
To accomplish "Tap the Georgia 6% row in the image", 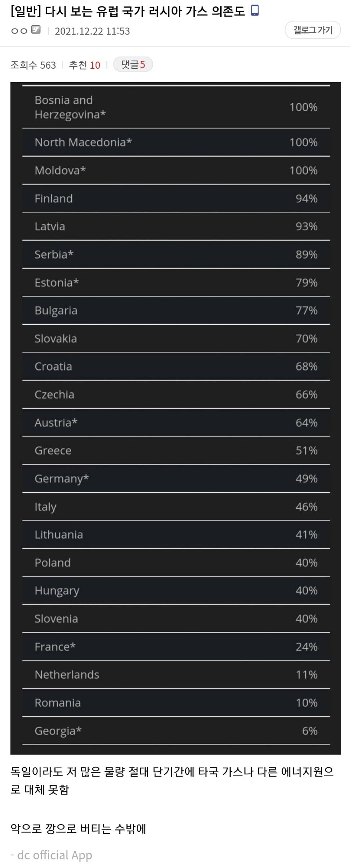I will click(x=176, y=730).
